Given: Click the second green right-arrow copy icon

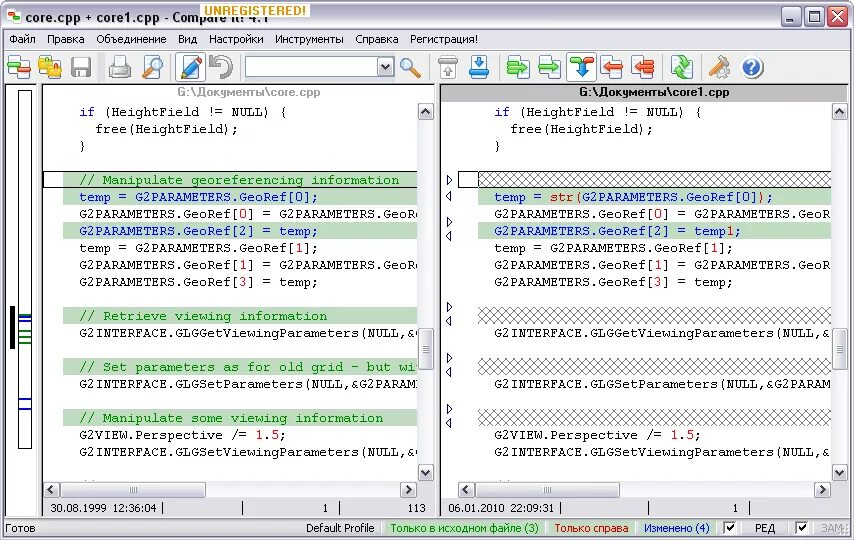Looking at the screenshot, I should click(x=549, y=68).
